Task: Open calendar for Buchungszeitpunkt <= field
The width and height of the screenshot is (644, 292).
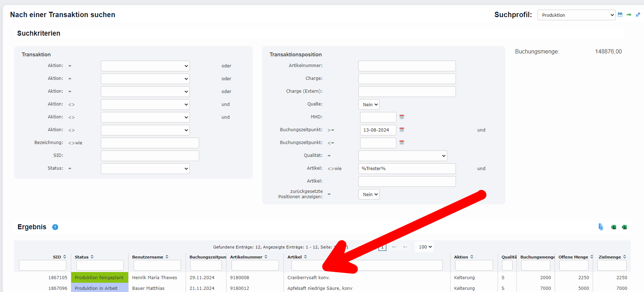Action: (x=402, y=143)
